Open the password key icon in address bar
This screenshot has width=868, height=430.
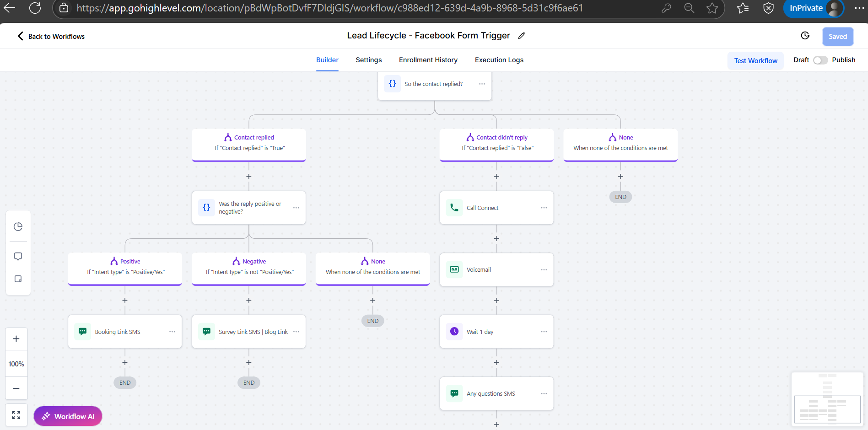(666, 8)
